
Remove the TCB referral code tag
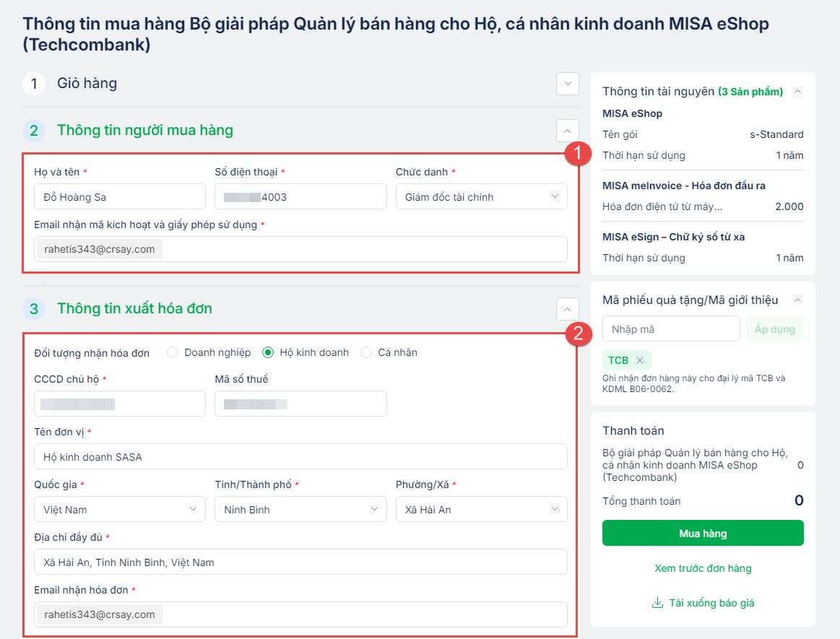[639, 360]
